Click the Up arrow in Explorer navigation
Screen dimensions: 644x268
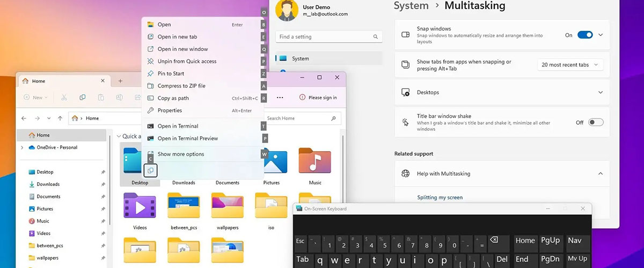(60, 118)
